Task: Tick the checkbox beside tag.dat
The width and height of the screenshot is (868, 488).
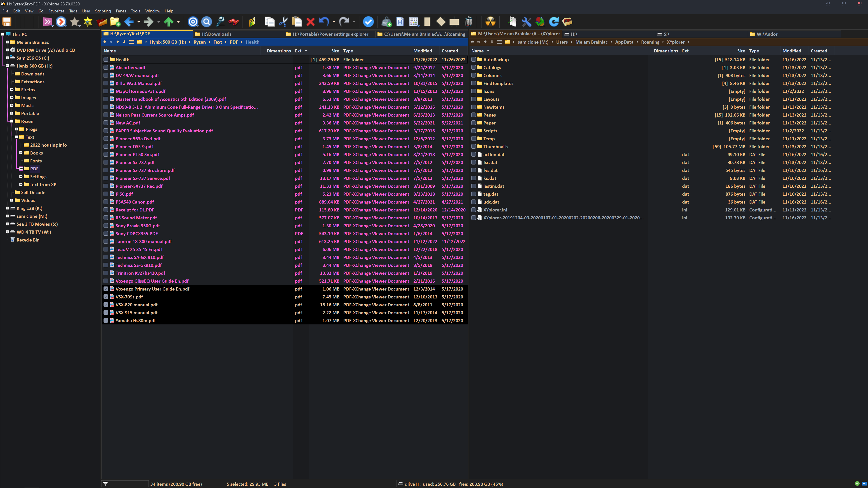Action: tap(473, 194)
